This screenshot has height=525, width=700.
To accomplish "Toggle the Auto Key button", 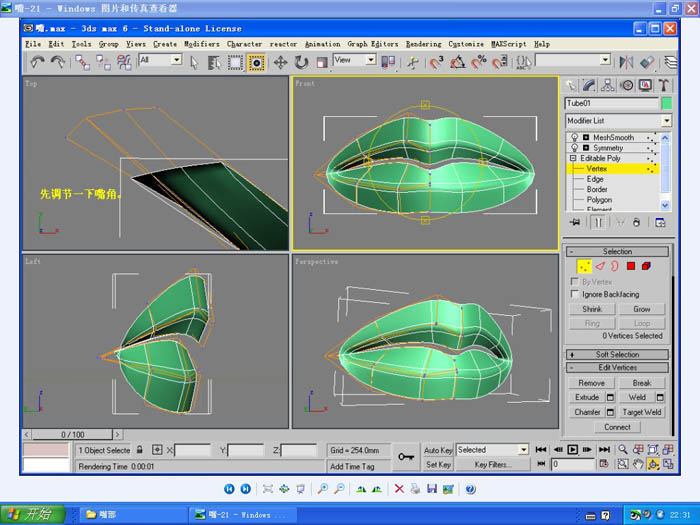I will (x=438, y=450).
